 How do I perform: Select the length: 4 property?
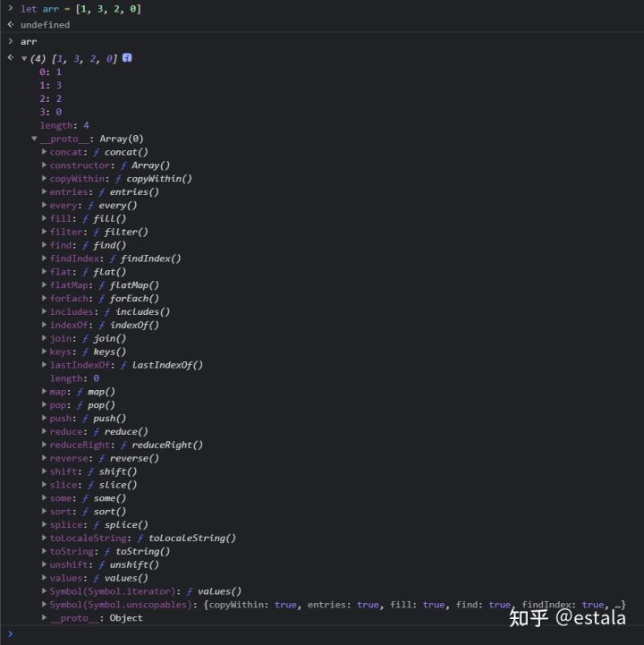click(64, 125)
